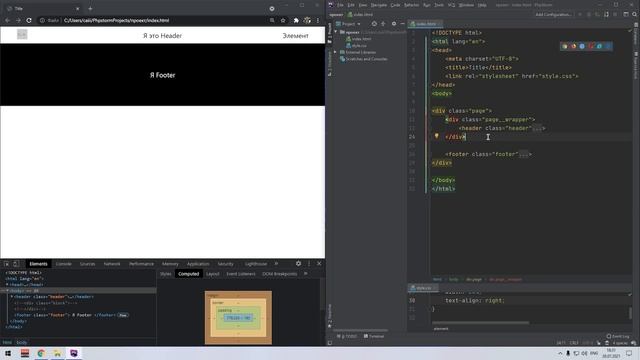Viewport: 640px width, 360px height.
Task: Expand head node in DOM tree
Action: pyautogui.click(x=7, y=284)
